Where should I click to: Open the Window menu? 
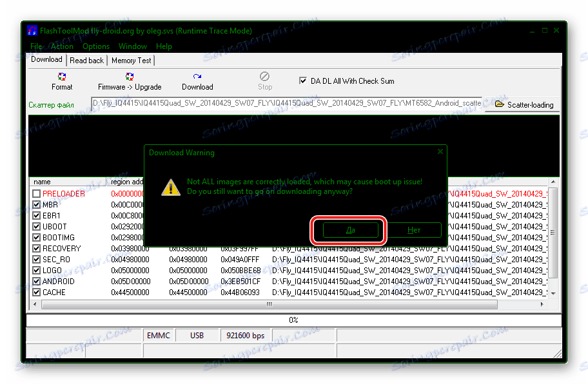[x=133, y=46]
